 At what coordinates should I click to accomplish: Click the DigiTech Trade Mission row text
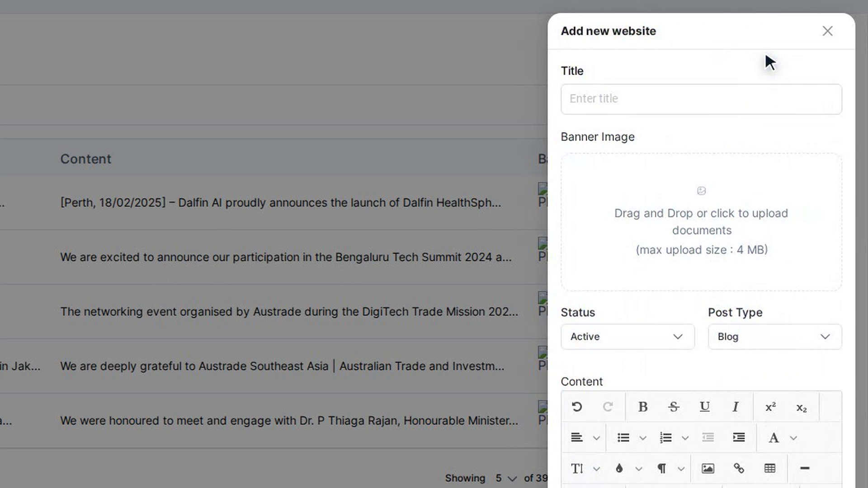point(289,312)
